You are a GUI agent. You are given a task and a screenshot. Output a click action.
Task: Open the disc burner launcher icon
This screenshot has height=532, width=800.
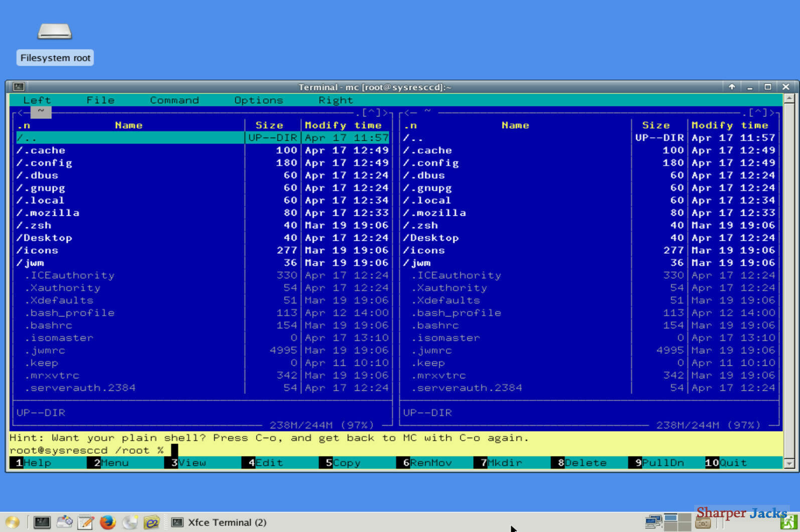pyautogui.click(x=129, y=522)
